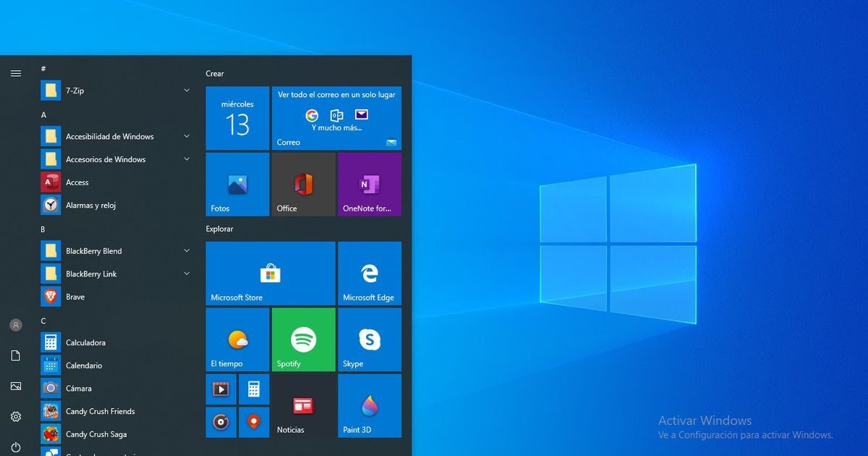
Task: Open Groove Music small tile
Action: tap(221, 422)
